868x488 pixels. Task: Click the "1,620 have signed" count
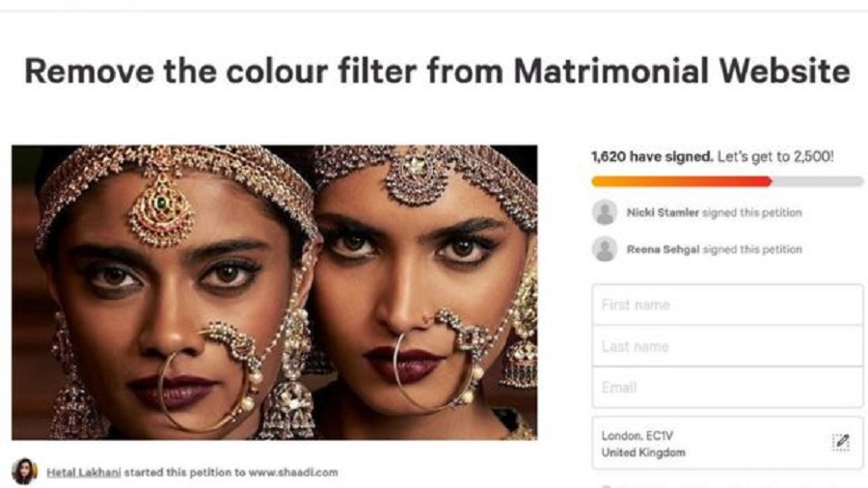652,156
